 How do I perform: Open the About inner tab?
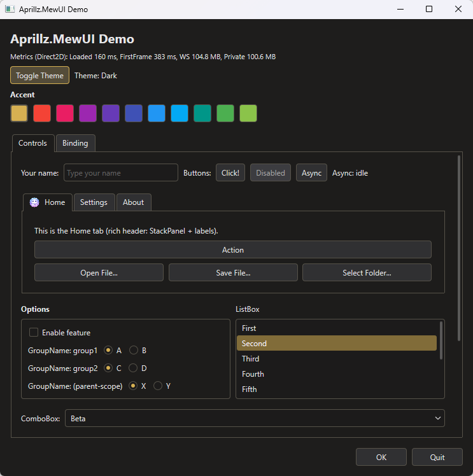134,202
